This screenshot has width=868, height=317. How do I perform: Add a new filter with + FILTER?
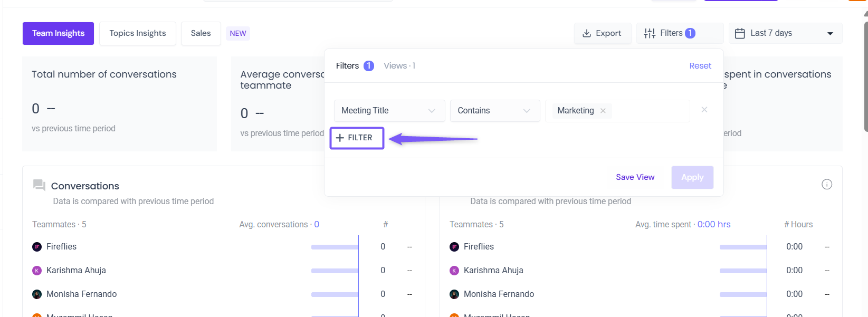click(x=357, y=138)
